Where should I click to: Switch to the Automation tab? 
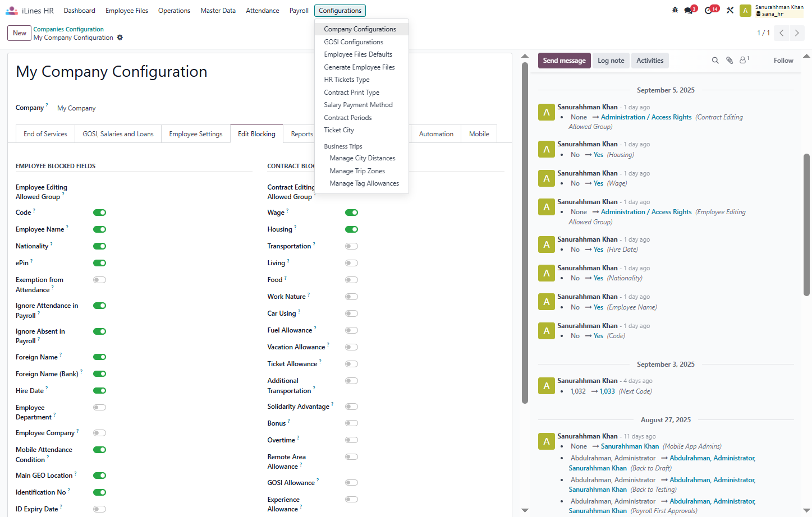[436, 134]
